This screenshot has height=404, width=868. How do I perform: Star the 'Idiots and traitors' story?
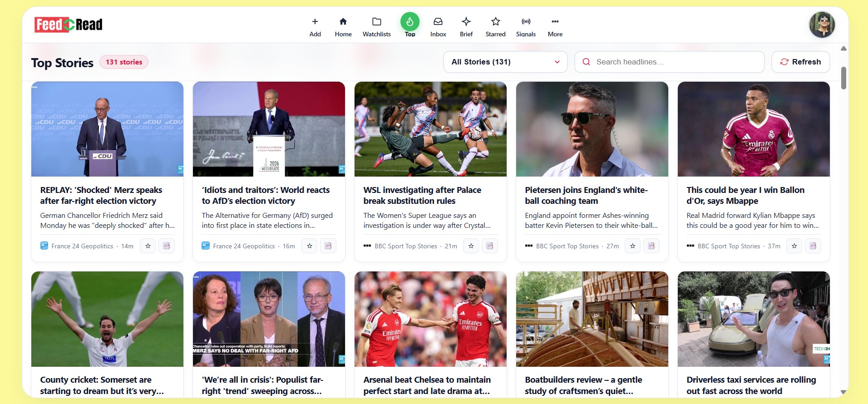coord(310,246)
